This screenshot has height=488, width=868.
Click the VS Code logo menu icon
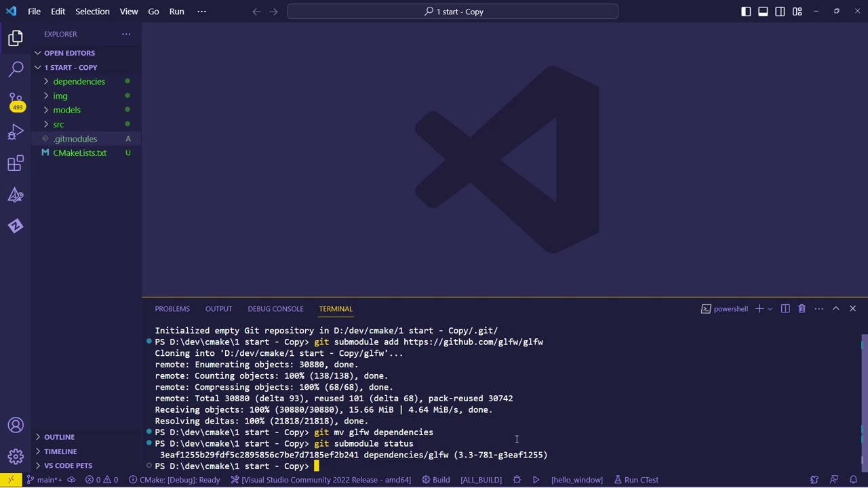(x=11, y=12)
